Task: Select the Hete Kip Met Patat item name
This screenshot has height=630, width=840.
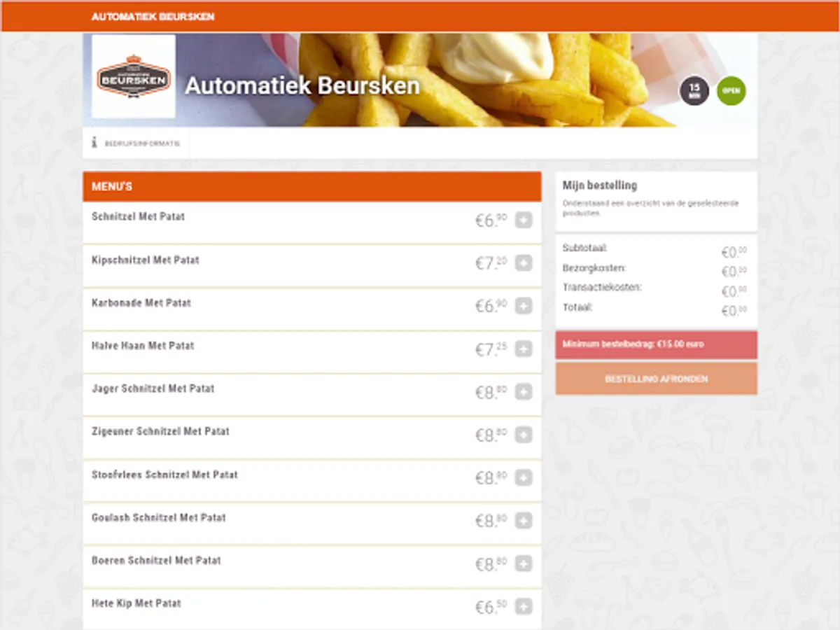Action: (x=136, y=603)
